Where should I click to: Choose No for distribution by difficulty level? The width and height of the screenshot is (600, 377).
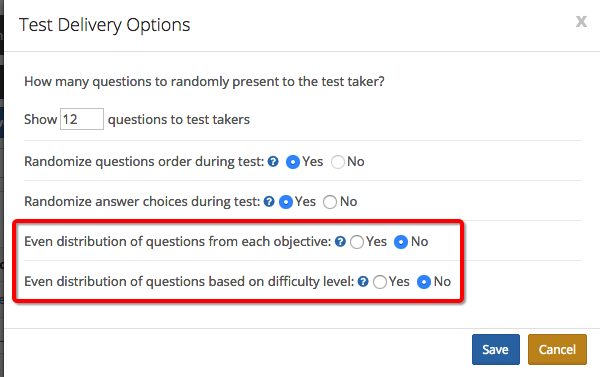click(424, 282)
